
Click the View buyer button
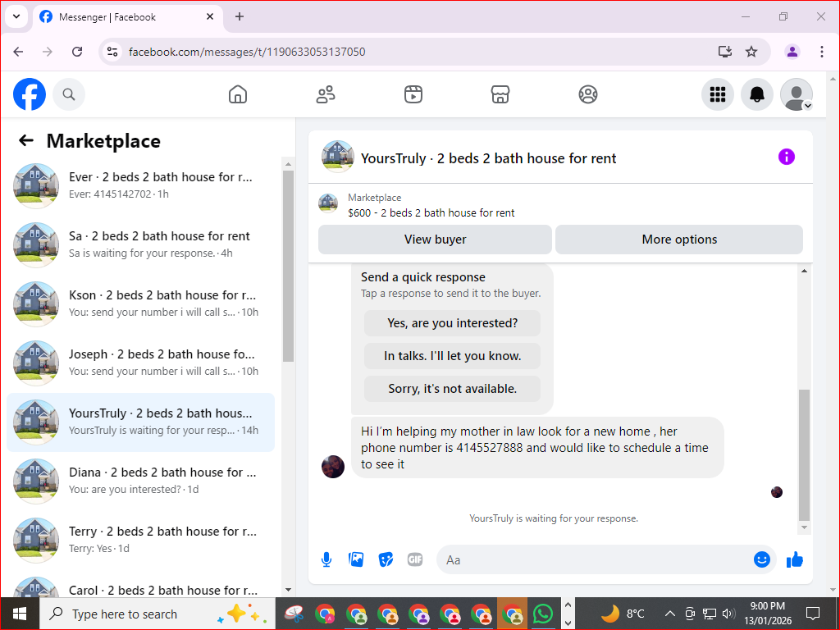click(435, 240)
